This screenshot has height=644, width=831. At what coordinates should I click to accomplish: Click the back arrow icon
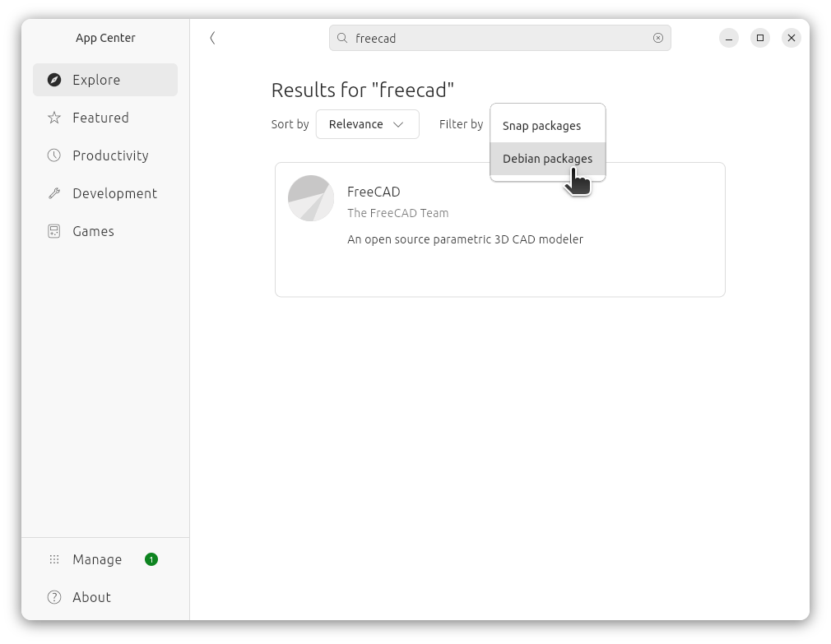[212, 38]
